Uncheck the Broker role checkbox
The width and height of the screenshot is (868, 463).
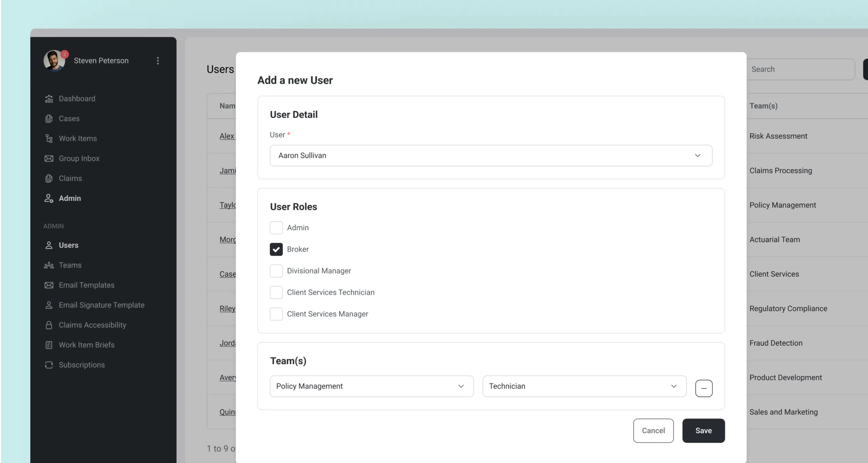[x=276, y=249]
